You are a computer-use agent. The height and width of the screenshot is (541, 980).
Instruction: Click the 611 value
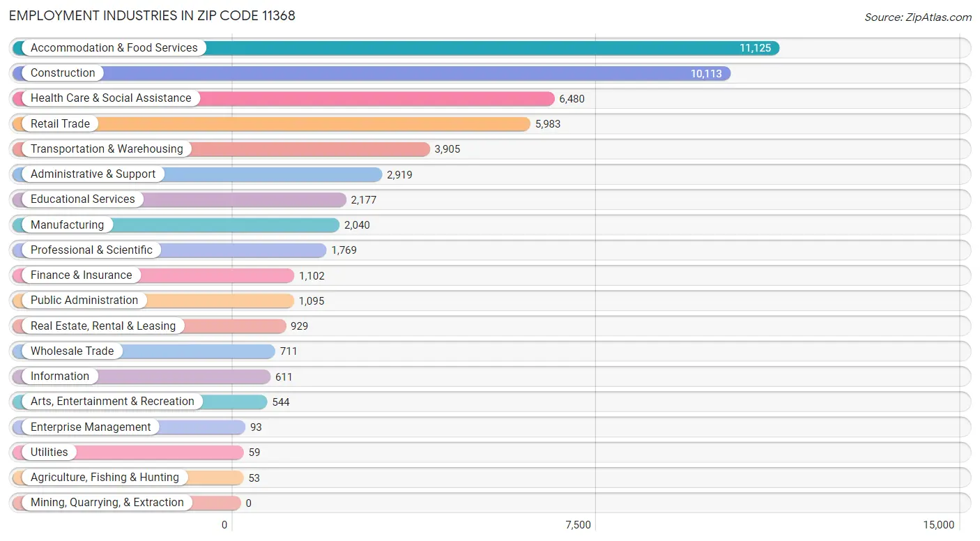(x=284, y=377)
